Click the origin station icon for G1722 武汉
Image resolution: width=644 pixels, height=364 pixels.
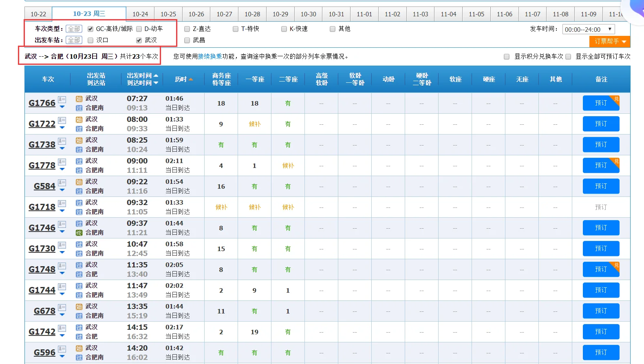tap(79, 120)
